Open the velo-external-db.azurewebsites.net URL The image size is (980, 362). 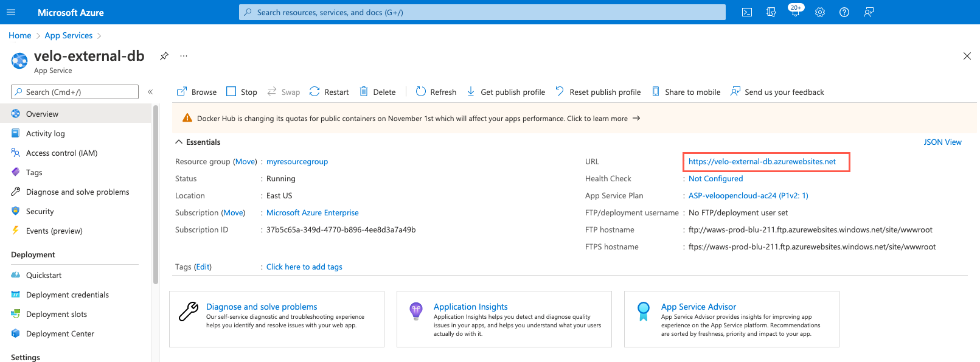[762, 161]
